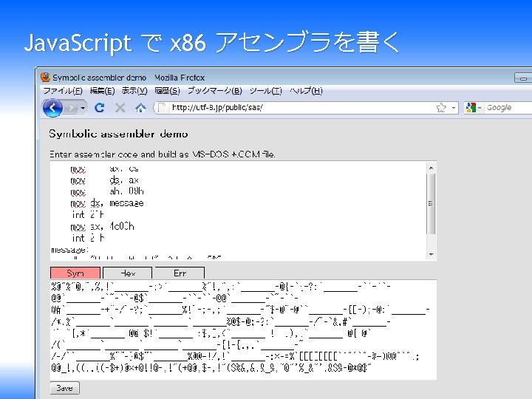Click the 'message:' label in code
This screenshot has width=532, height=399.
69,250
